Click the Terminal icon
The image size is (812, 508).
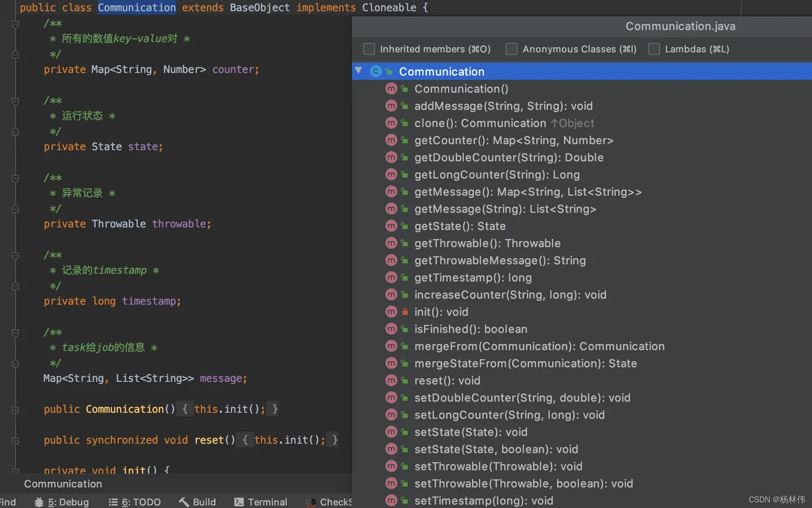239,502
